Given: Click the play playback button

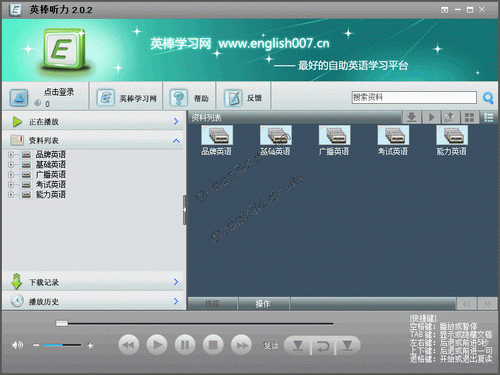Looking at the screenshot, I should (x=157, y=344).
